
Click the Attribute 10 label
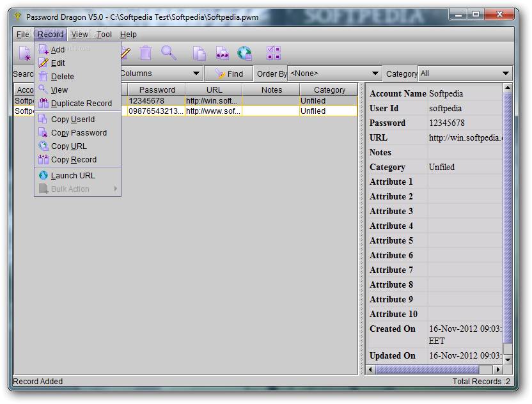(394, 314)
